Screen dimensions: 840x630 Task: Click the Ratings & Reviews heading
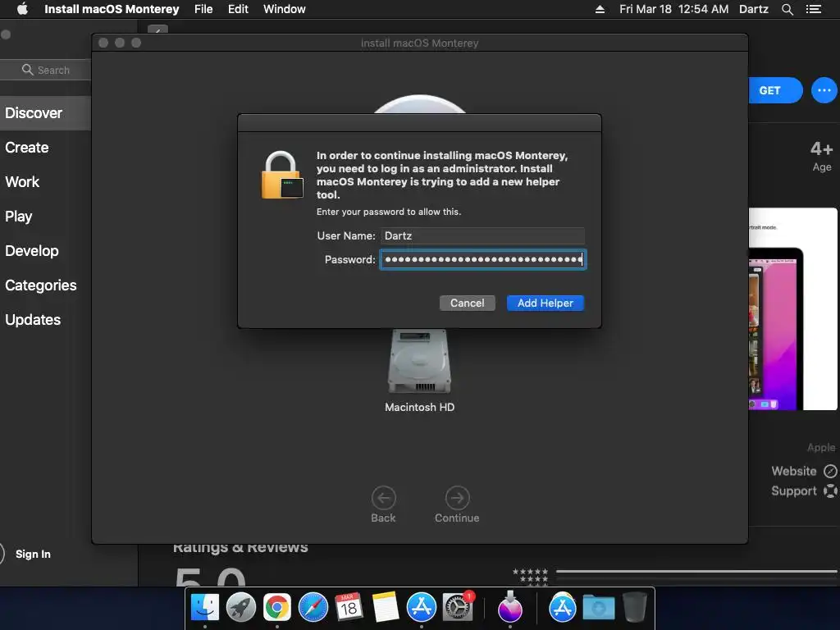coord(240,547)
